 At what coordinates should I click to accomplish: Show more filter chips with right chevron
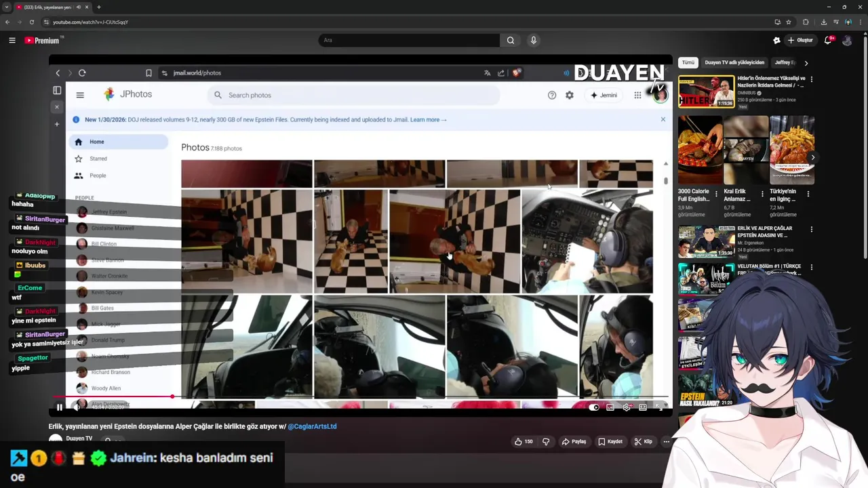[806, 63]
